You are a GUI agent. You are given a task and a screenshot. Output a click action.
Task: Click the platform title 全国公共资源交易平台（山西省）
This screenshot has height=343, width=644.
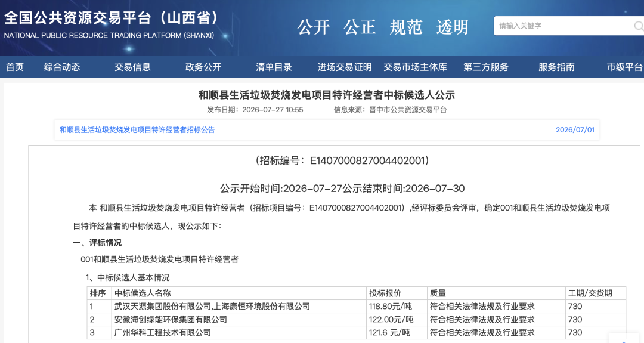coord(112,18)
